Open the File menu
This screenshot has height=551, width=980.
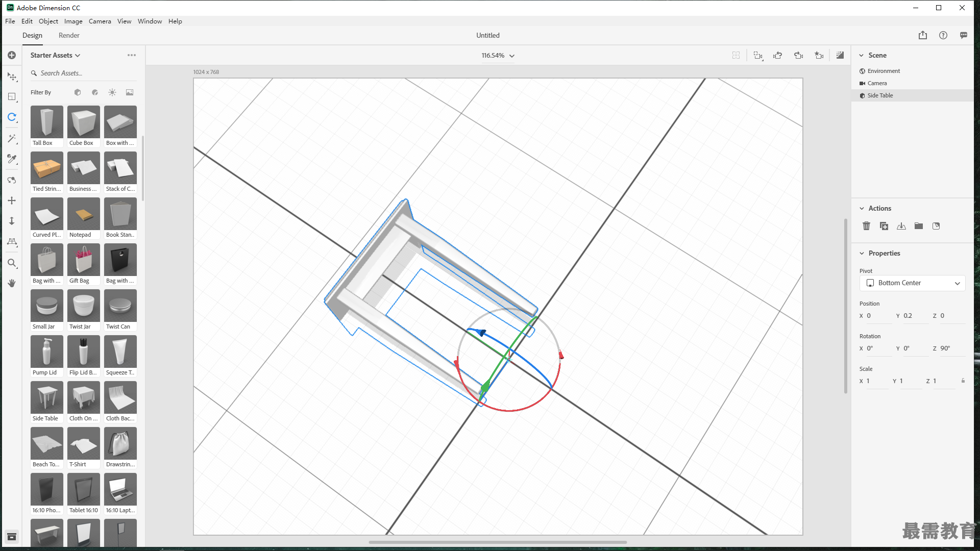tap(10, 21)
